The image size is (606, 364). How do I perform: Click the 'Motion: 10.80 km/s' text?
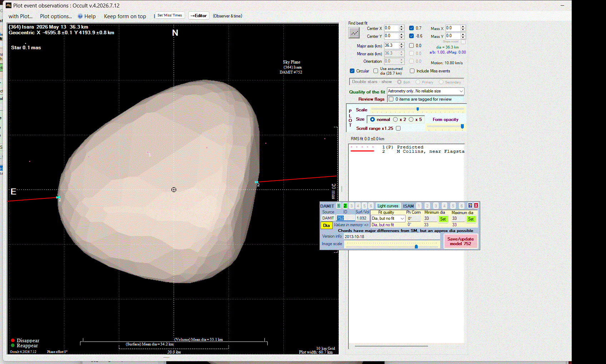coord(447,63)
